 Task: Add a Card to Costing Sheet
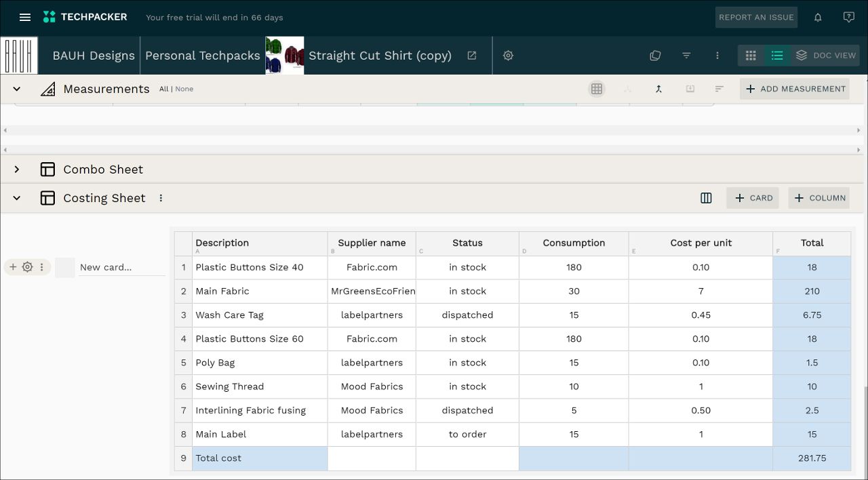753,198
